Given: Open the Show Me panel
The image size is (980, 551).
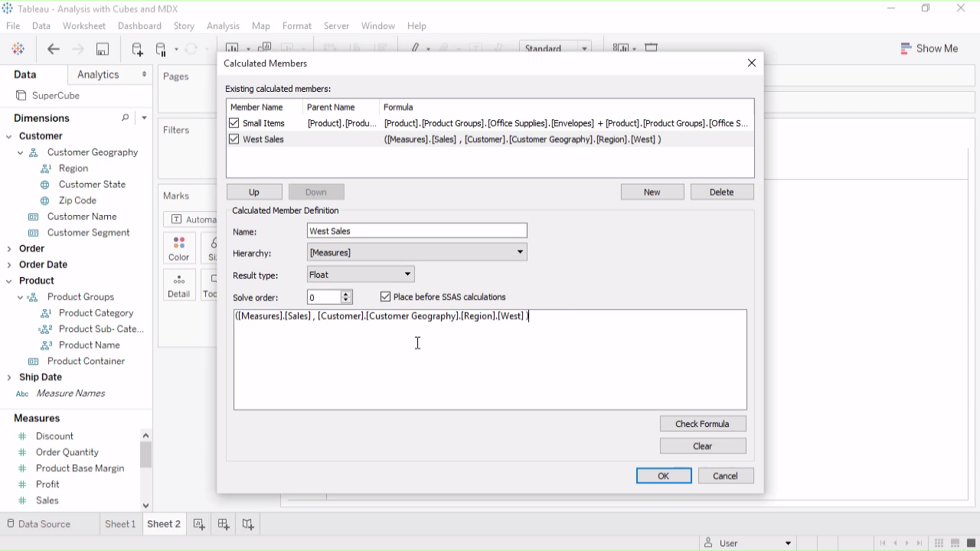Looking at the screenshot, I should [x=929, y=48].
